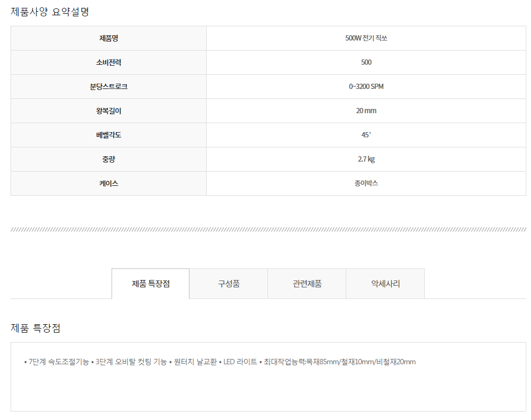Click the 500W 전기 직쏘 product name value
Image resolution: width=531 pixels, height=420 pixels.
click(x=366, y=38)
